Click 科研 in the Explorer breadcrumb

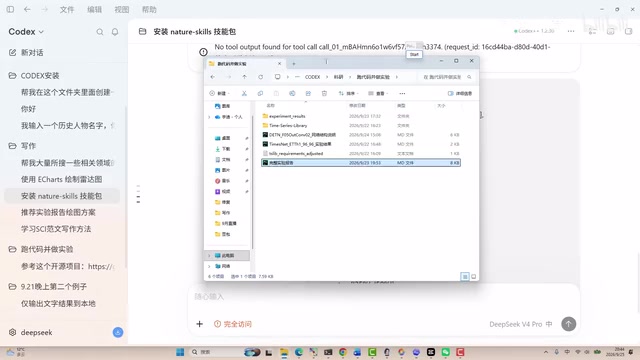click(x=338, y=77)
